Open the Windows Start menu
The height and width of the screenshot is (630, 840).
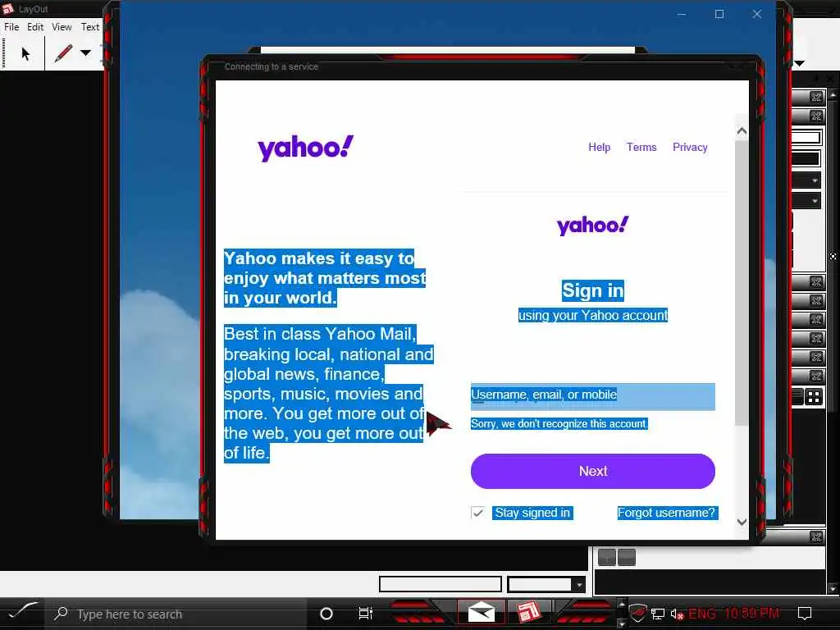tap(22, 612)
